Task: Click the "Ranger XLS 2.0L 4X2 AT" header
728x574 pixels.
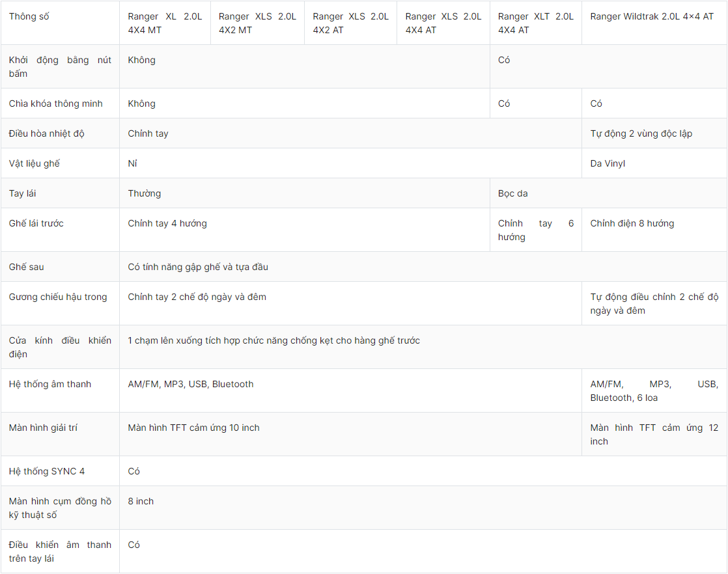Action: pyautogui.click(x=350, y=23)
